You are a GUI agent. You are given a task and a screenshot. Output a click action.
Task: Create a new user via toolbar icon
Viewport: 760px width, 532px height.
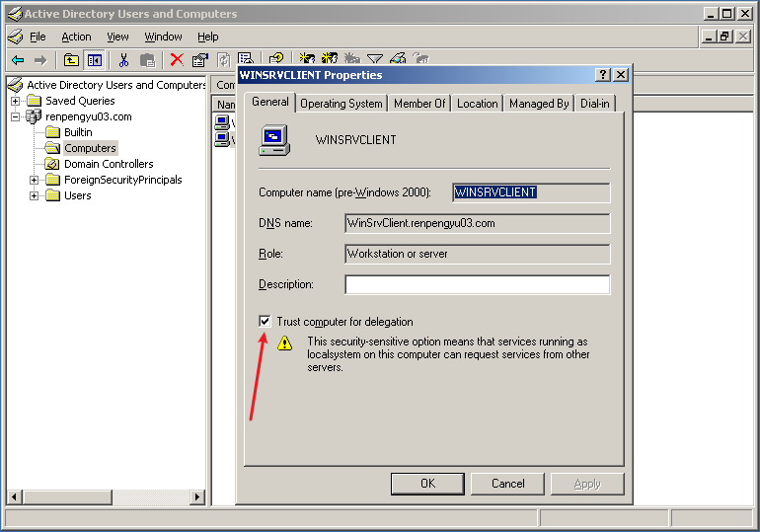click(x=307, y=58)
